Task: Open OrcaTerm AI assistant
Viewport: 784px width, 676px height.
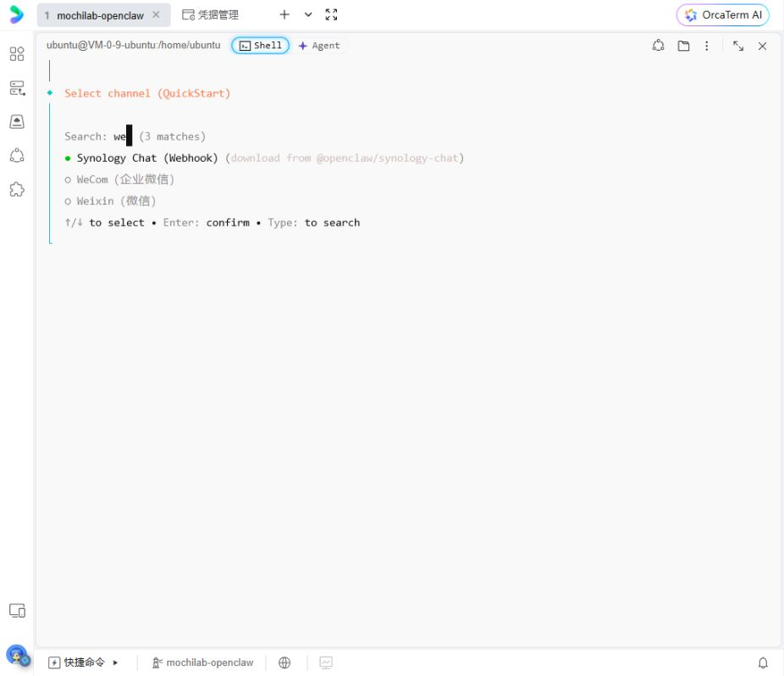Action: tap(722, 15)
